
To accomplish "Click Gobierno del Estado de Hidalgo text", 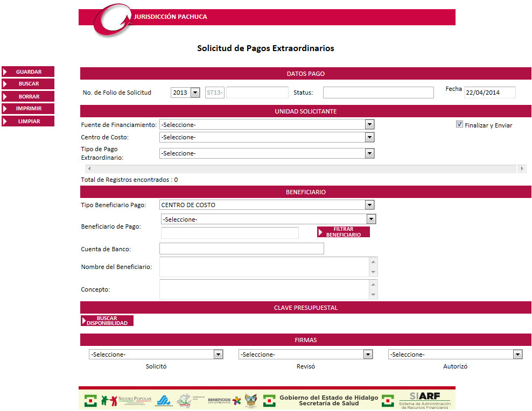I will pyautogui.click(x=329, y=398).
